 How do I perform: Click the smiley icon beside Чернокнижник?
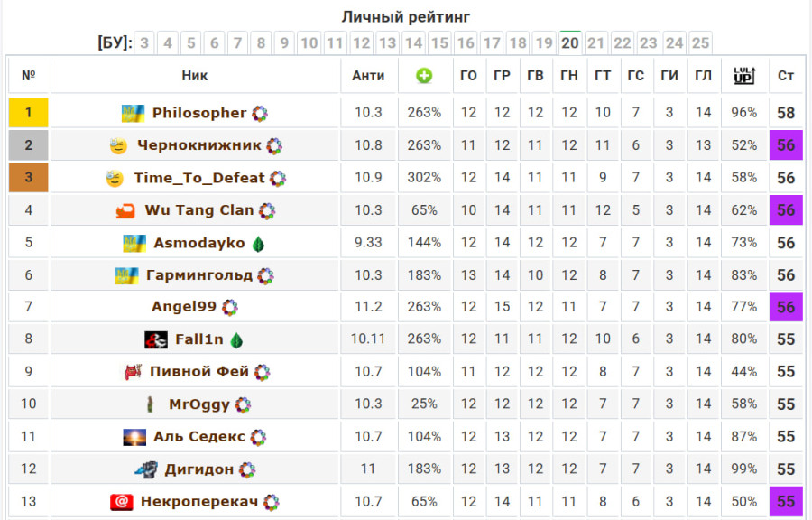pos(118,145)
